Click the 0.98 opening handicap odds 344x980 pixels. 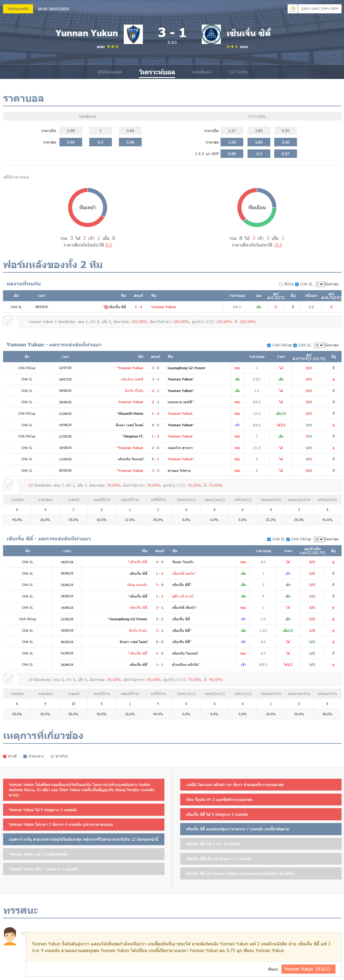(x=71, y=131)
